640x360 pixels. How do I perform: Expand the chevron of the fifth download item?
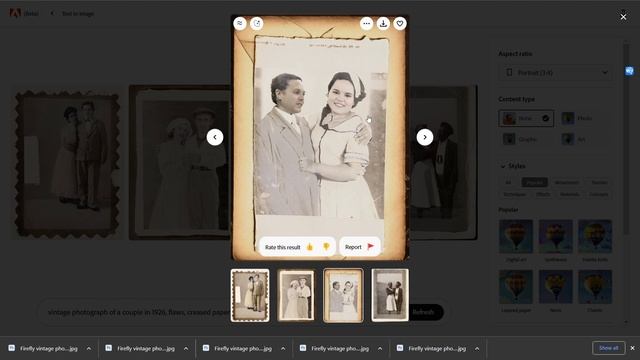477,349
